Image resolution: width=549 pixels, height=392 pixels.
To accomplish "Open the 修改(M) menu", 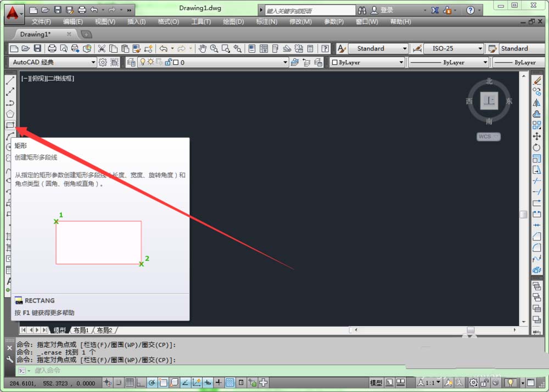I will [x=300, y=22].
